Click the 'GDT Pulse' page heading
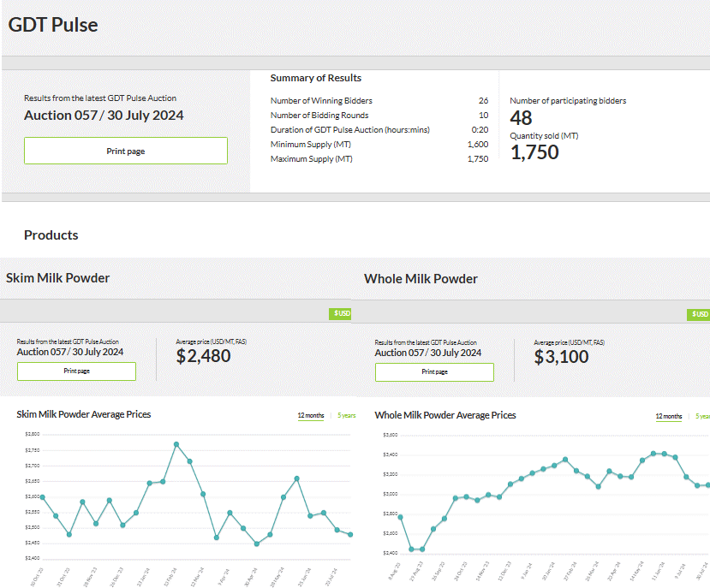 click(x=53, y=25)
